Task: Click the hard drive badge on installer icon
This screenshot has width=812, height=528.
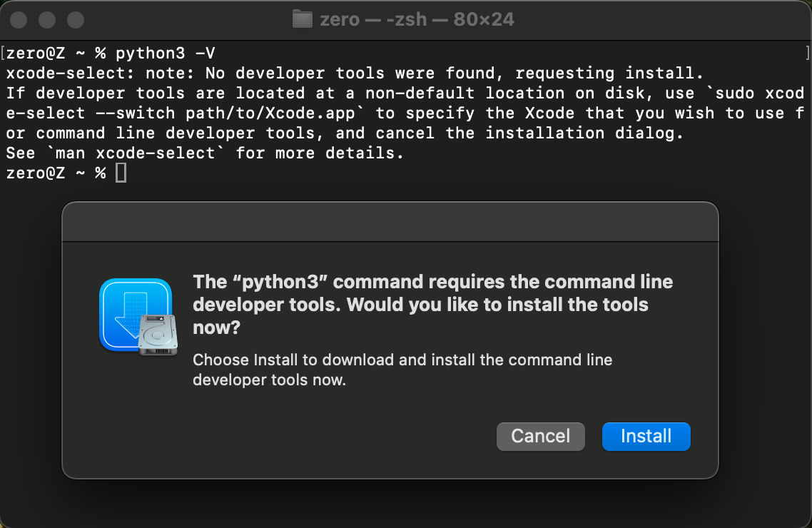Action: click(x=158, y=335)
